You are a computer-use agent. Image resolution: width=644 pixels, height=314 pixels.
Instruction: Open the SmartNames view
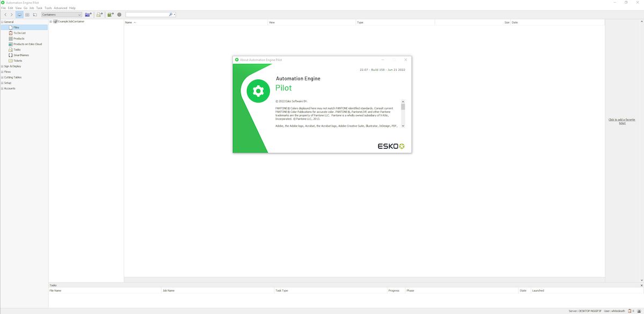18,55
